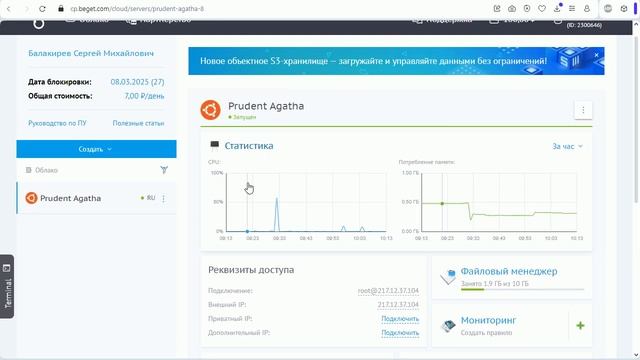This screenshot has width=640, height=360.
Task: Go back with browser back arrow
Action: click(9, 9)
